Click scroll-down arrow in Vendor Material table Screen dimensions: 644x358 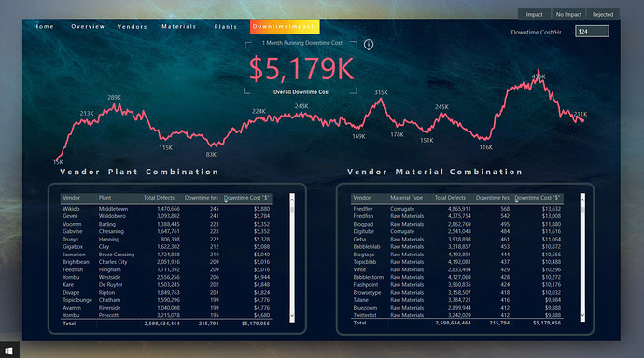(x=582, y=315)
